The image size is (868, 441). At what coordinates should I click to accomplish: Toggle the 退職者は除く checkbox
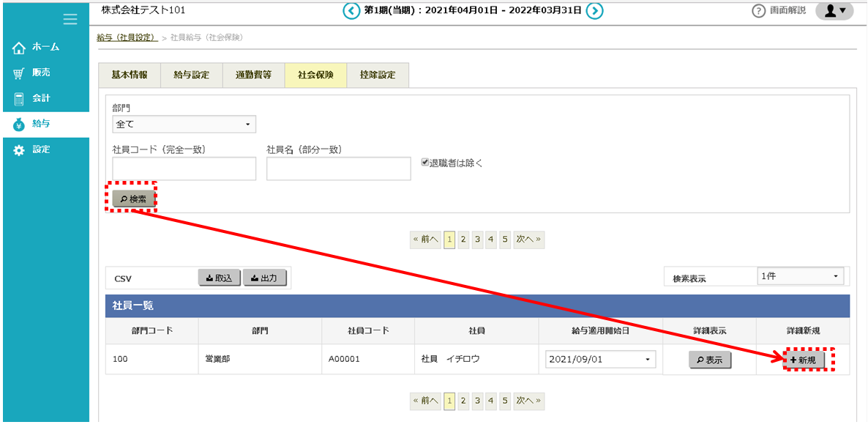click(x=425, y=163)
